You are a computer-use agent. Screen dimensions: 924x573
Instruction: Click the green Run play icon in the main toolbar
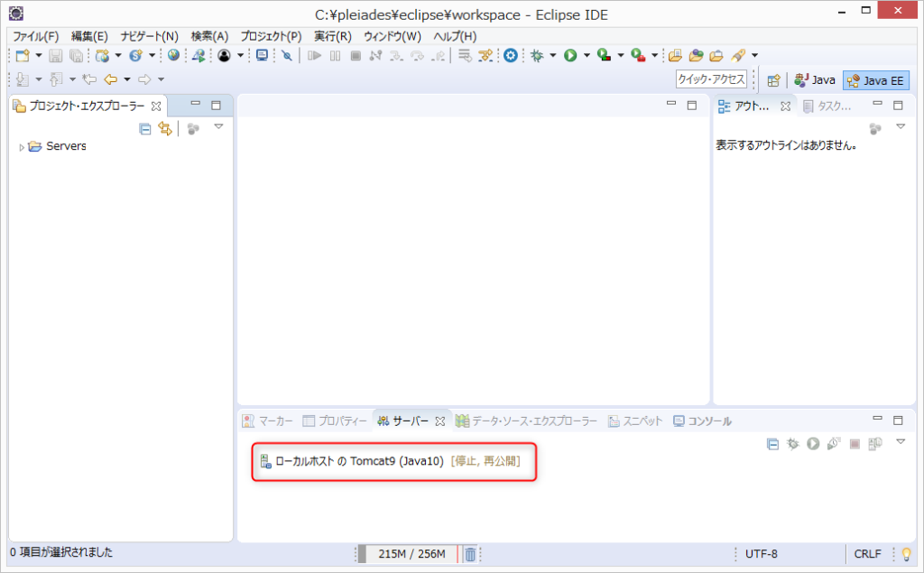[570, 55]
